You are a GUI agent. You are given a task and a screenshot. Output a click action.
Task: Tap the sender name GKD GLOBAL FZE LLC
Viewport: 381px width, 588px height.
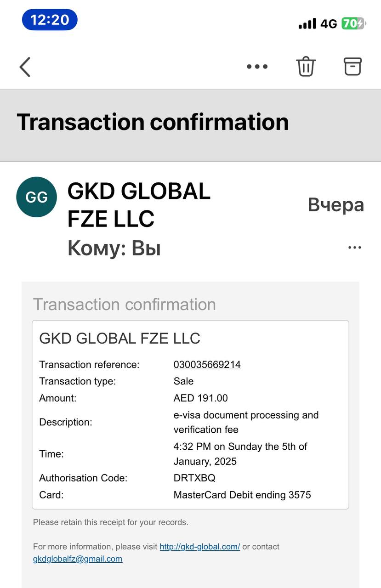tap(139, 205)
